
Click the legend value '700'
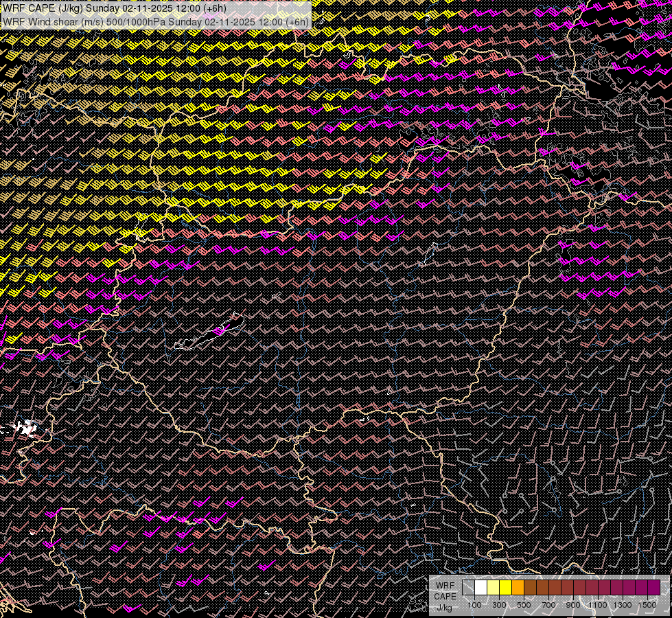coord(548,605)
